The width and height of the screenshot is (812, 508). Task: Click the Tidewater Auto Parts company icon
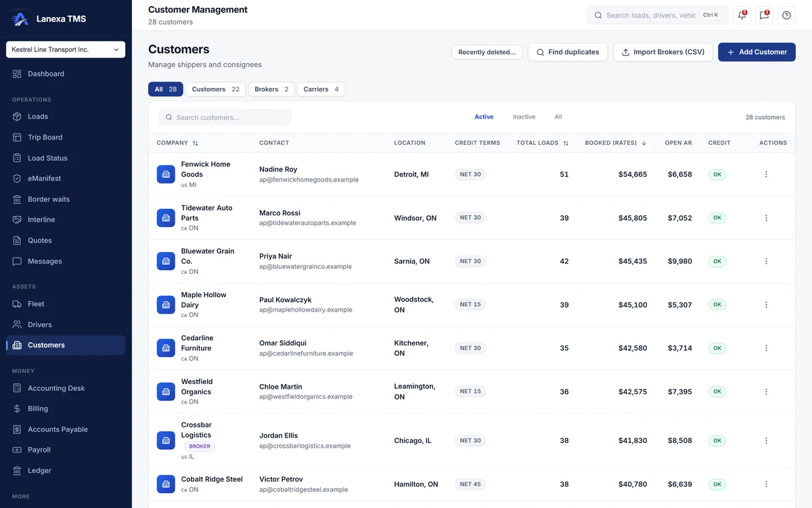pos(166,218)
